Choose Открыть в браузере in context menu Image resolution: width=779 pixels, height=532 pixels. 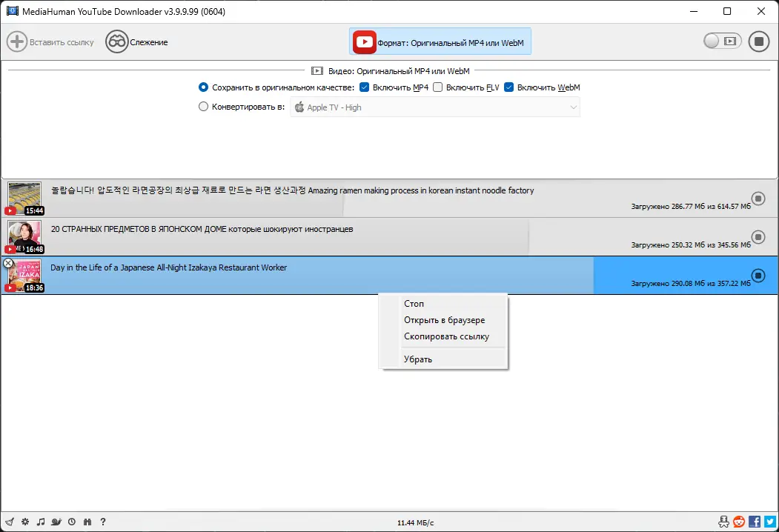tap(444, 320)
